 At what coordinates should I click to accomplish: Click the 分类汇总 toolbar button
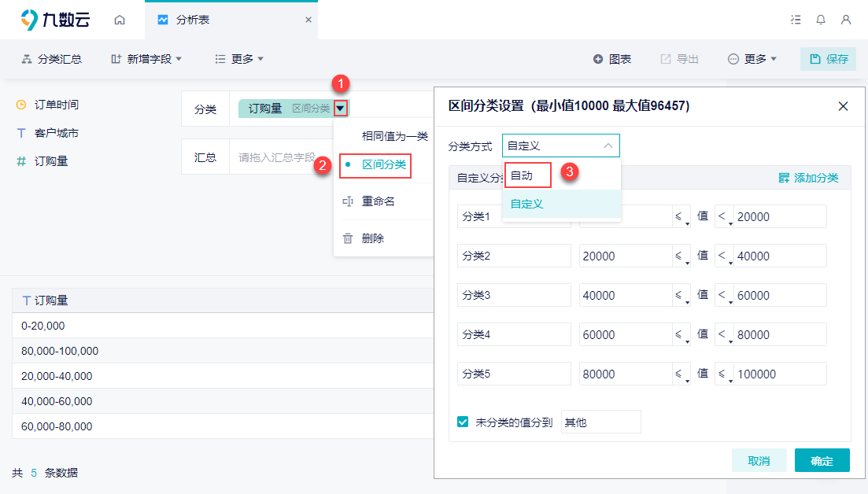(x=52, y=59)
